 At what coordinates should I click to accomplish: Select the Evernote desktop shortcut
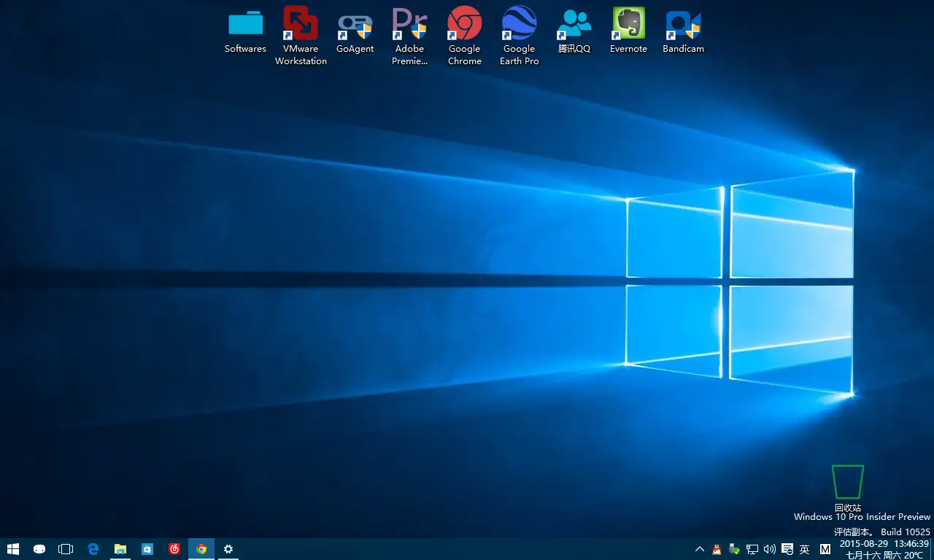(629, 31)
